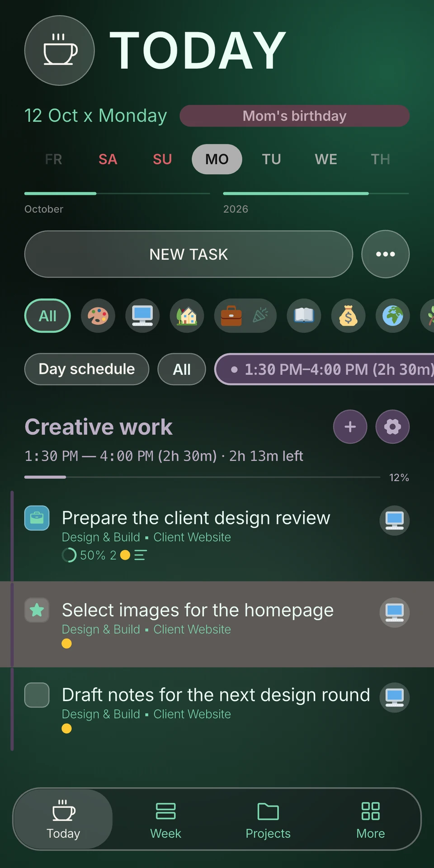Select Tuesday in the week strip
434x868 pixels.
271,159
